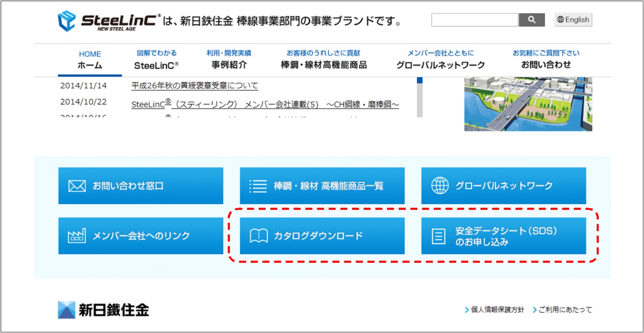Open the カタログダウンロード button

click(x=322, y=236)
